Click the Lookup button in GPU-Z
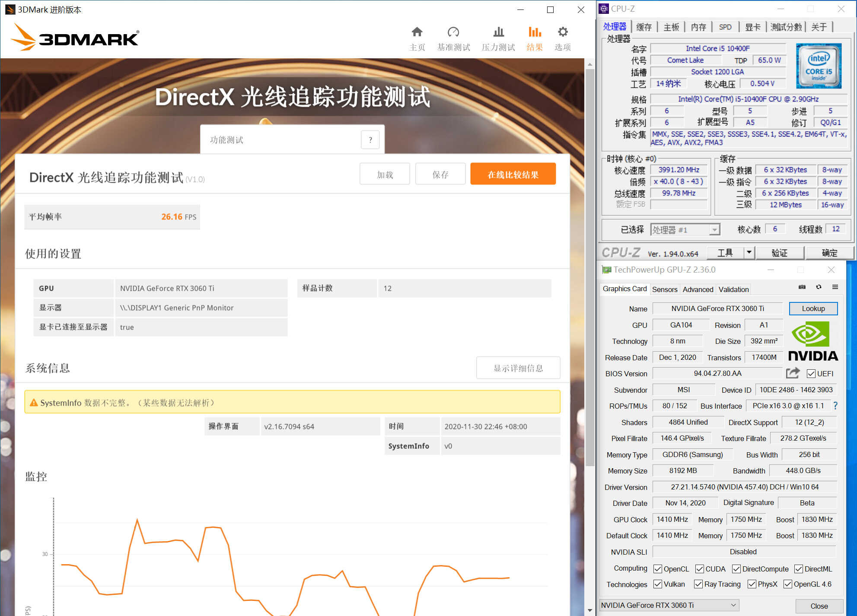The width and height of the screenshot is (857, 616). [x=813, y=308]
